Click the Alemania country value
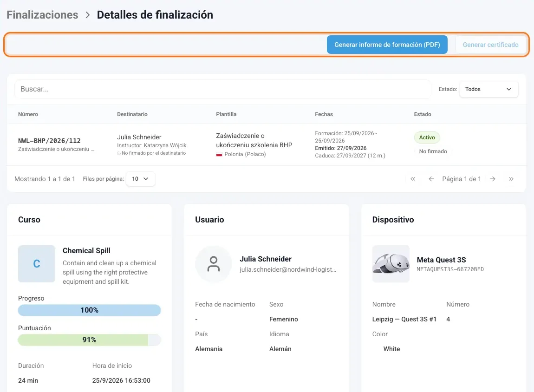Viewport: 534px width, 392px height. (x=209, y=349)
